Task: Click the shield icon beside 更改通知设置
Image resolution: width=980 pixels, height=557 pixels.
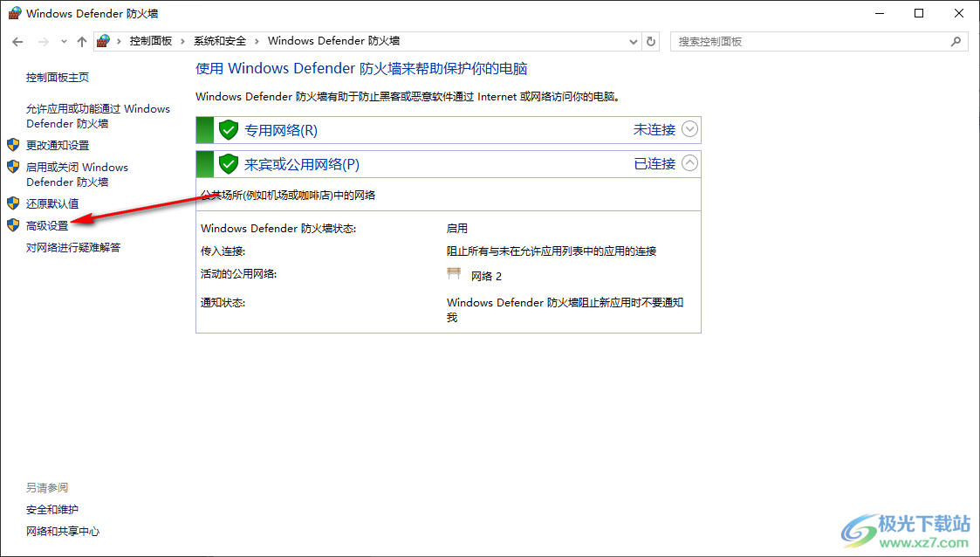Action: click(x=13, y=145)
